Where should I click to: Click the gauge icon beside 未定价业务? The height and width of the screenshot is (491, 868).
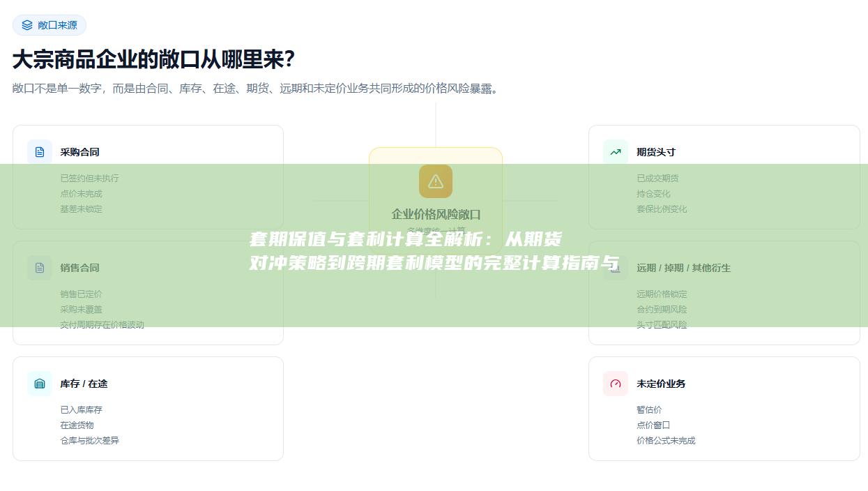616,384
